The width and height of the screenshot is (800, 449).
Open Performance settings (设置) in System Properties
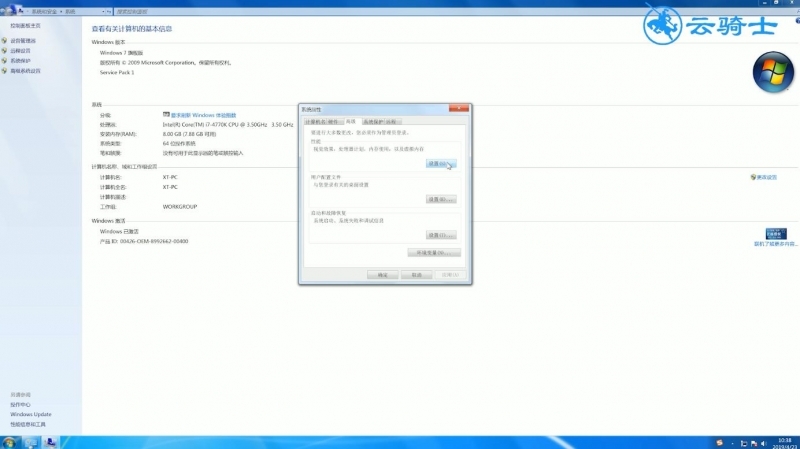(x=441, y=164)
